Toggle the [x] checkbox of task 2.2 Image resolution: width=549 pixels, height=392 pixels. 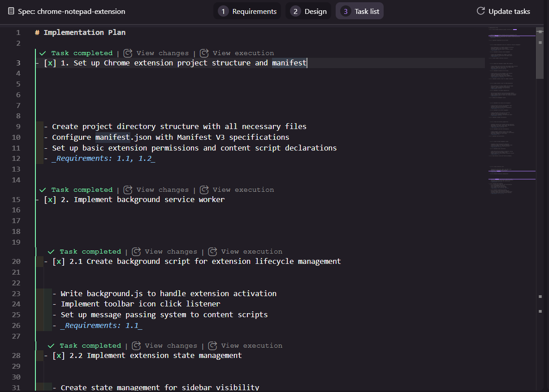(x=59, y=355)
